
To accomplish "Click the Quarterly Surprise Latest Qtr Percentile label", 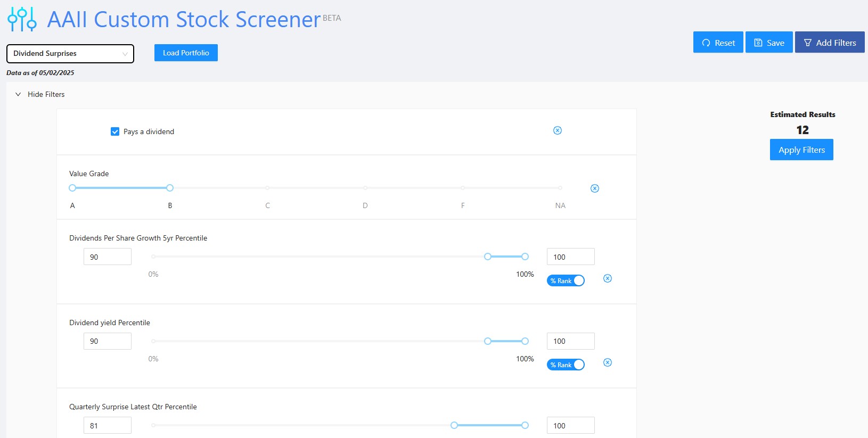I will [x=133, y=407].
